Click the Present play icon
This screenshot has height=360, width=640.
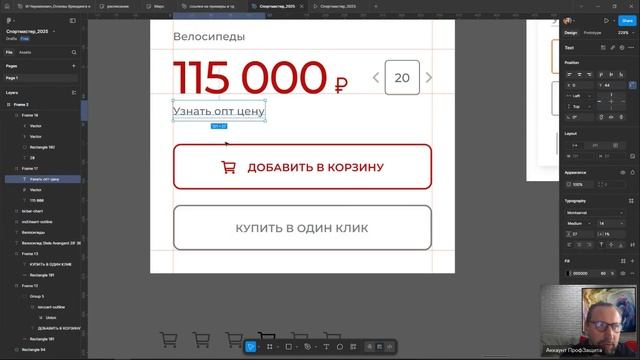pos(607,20)
